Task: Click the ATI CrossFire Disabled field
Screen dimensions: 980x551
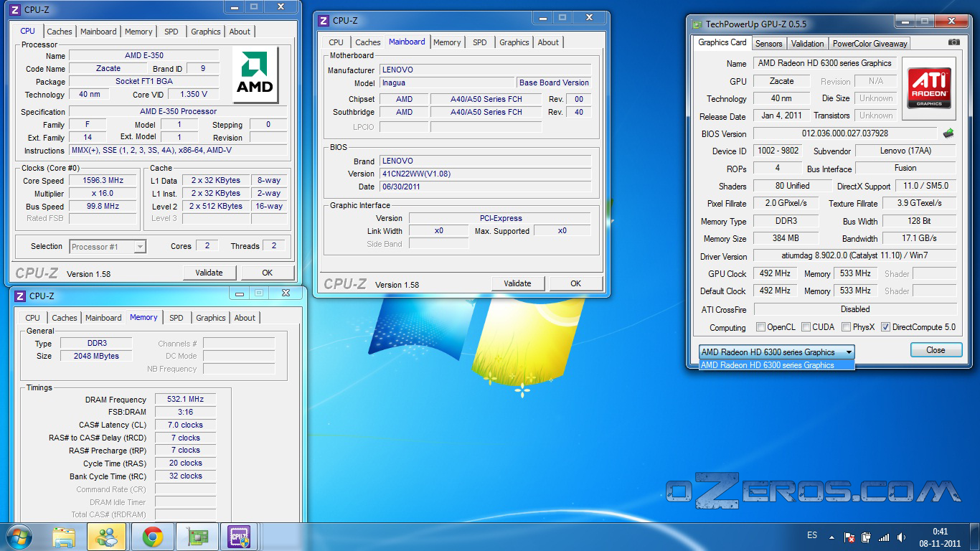Action: point(854,309)
